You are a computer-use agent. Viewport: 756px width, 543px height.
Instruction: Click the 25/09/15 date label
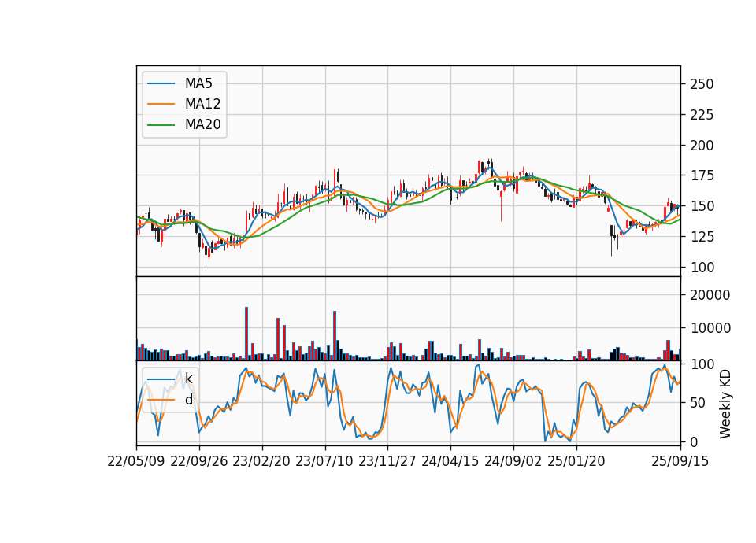click(680, 461)
